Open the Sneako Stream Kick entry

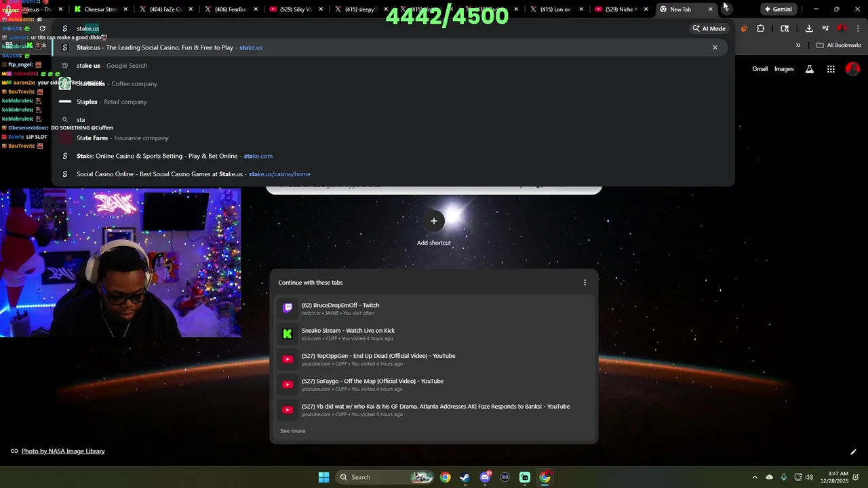pyautogui.click(x=434, y=334)
